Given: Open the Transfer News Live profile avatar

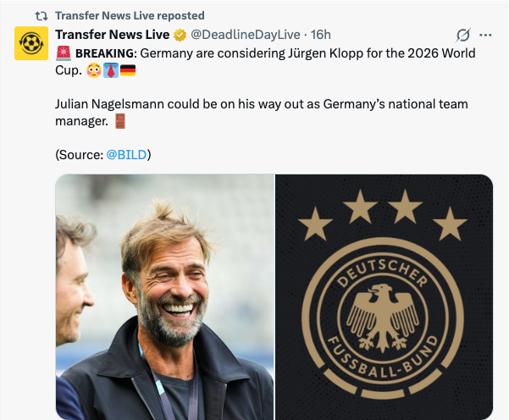Looking at the screenshot, I should (x=31, y=43).
